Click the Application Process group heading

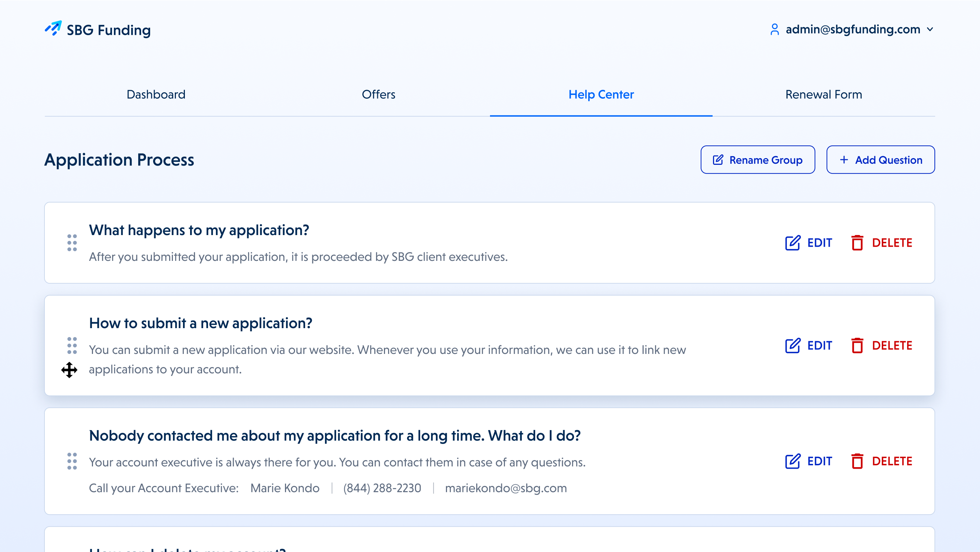click(119, 160)
